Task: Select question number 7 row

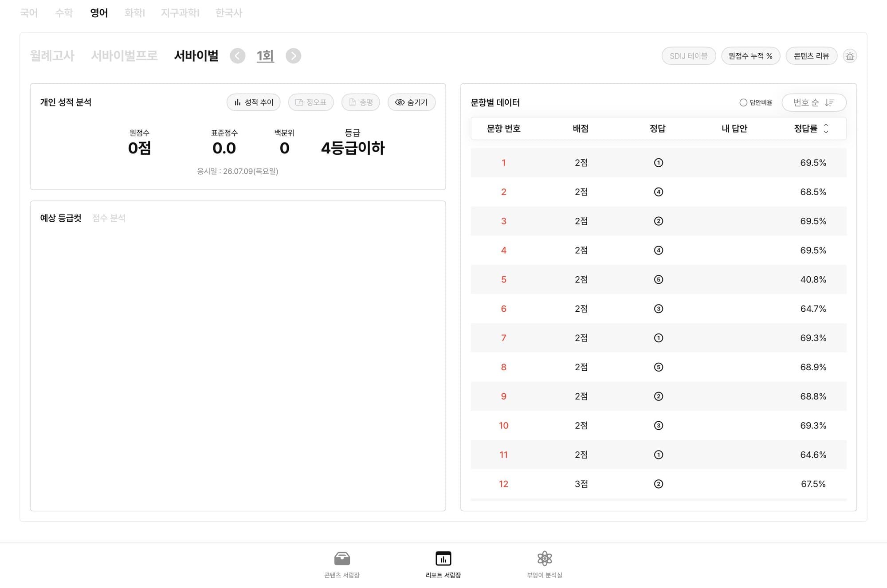Action: [x=659, y=338]
